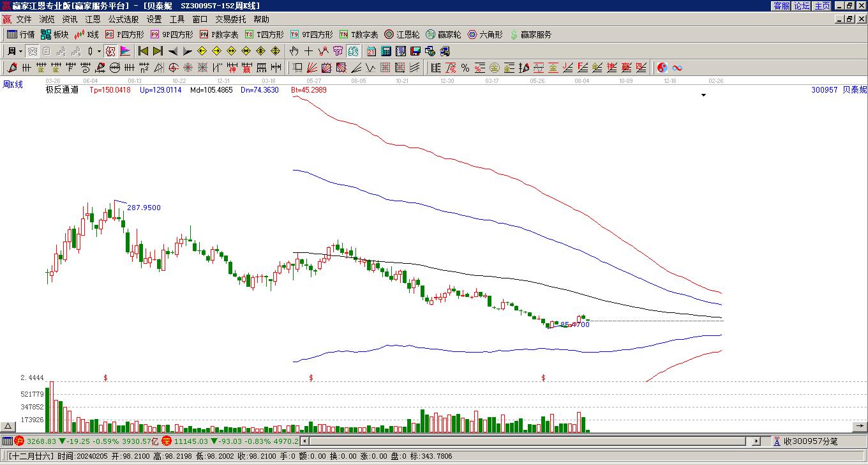Click the calendar icon in toolbar

tap(371, 51)
